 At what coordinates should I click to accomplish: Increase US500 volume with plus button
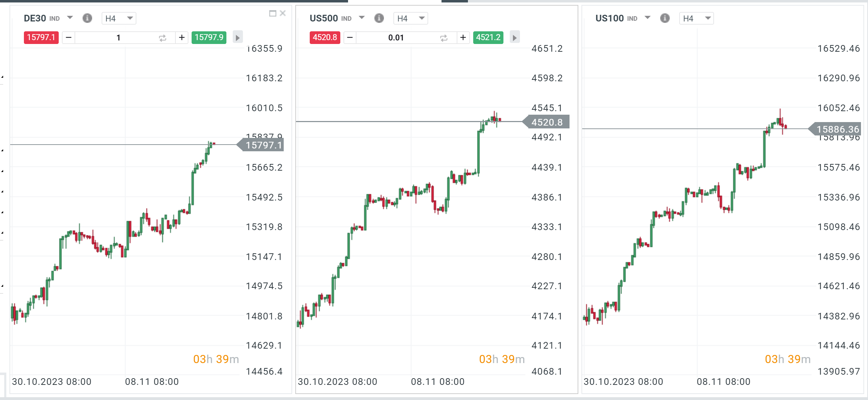(x=463, y=37)
